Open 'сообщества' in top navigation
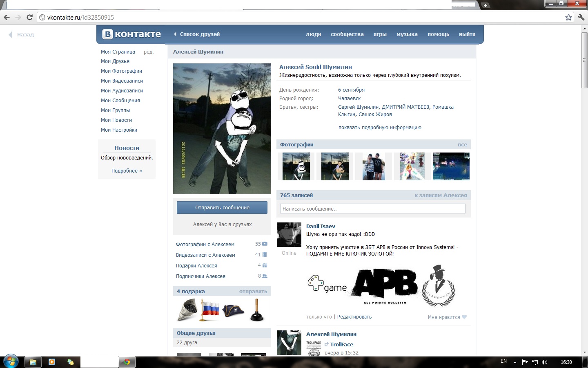This screenshot has height=368, width=588. pyautogui.click(x=347, y=34)
